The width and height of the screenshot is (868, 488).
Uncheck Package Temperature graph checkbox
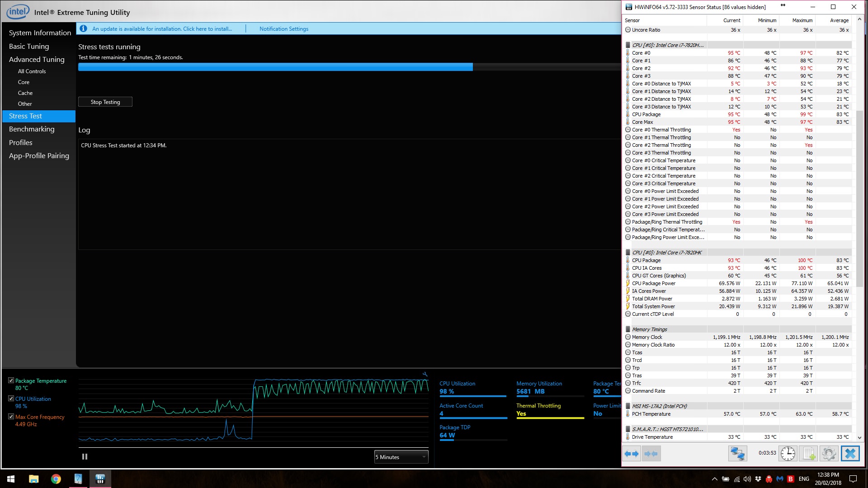click(x=11, y=380)
